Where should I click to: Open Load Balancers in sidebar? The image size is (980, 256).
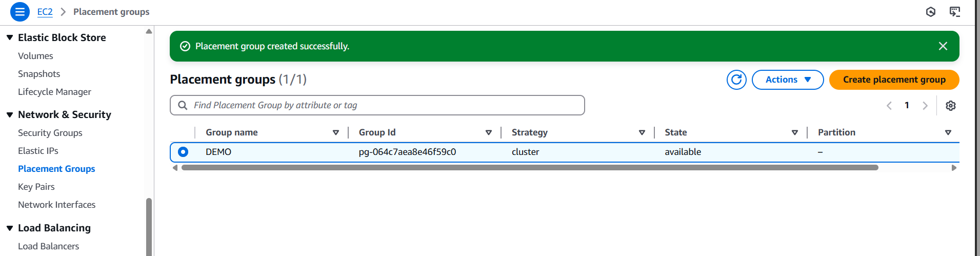[48, 246]
